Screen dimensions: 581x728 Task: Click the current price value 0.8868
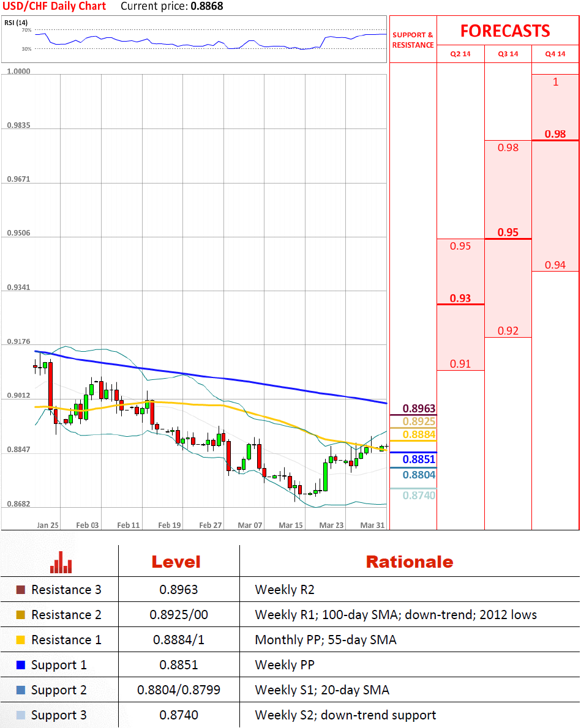(207, 6)
